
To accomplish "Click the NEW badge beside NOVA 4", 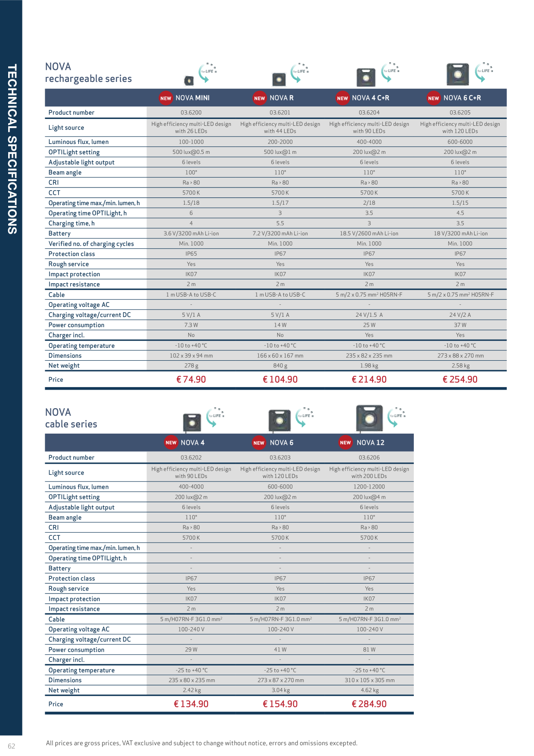I will point(171,443).
